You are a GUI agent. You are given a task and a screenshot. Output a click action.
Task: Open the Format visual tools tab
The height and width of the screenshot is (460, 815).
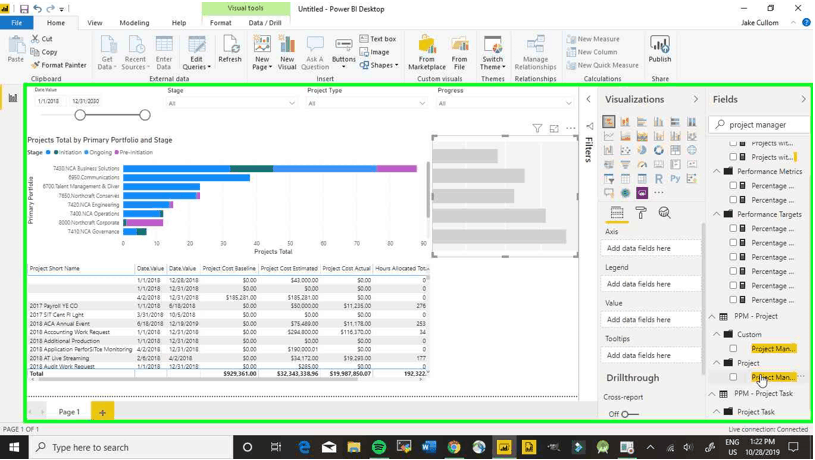[x=220, y=23]
